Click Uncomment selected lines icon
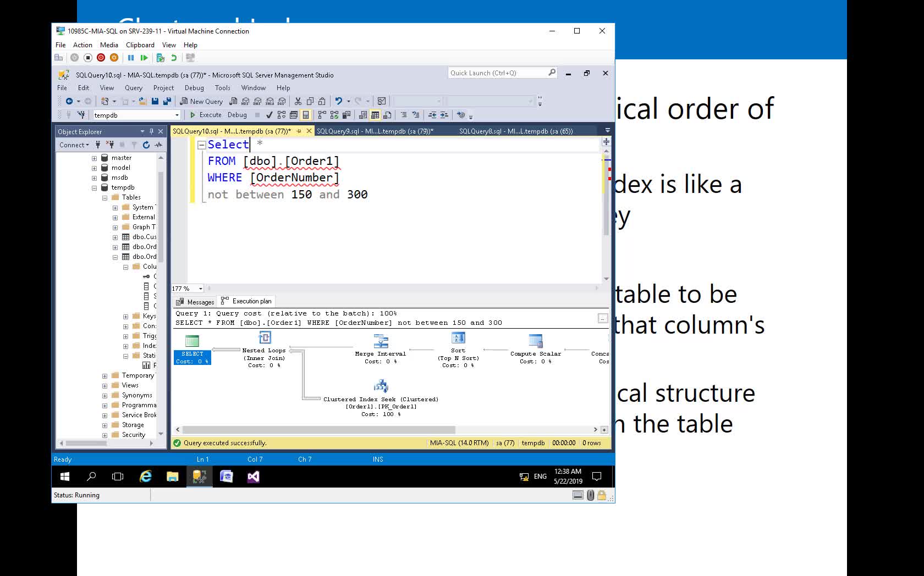 (x=416, y=115)
